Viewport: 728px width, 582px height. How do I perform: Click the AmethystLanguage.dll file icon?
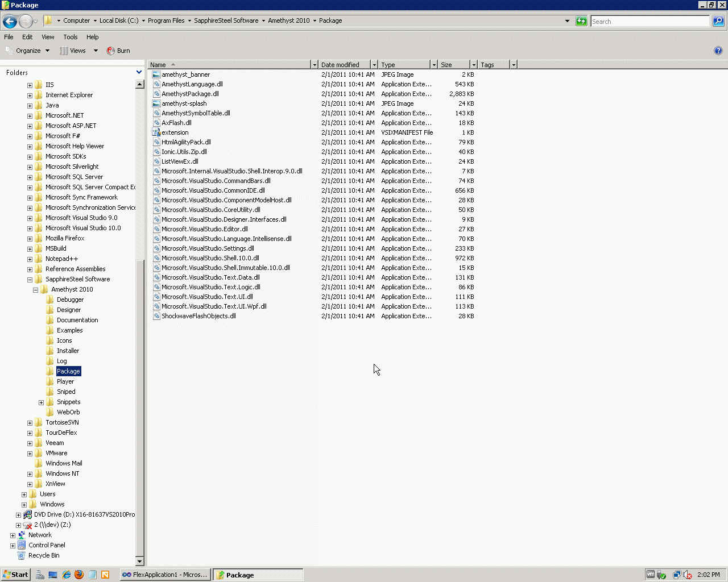pos(156,84)
